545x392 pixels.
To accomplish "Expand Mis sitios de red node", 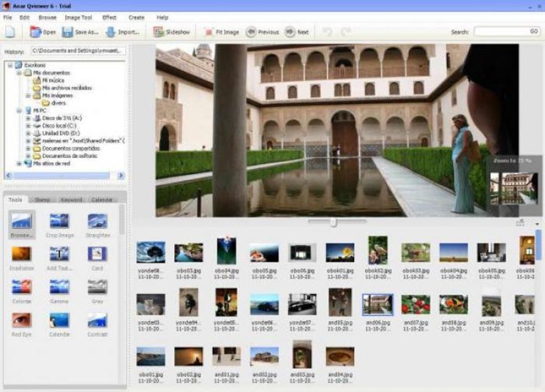I will pyautogui.click(x=19, y=163).
